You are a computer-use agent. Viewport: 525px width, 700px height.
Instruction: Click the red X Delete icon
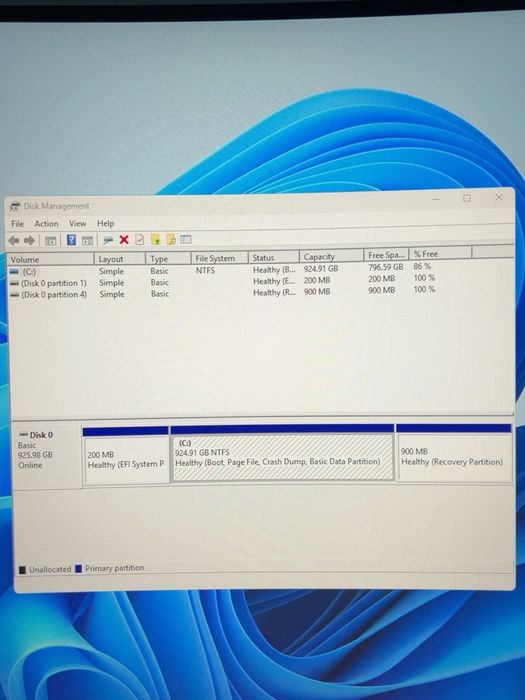[x=124, y=240]
